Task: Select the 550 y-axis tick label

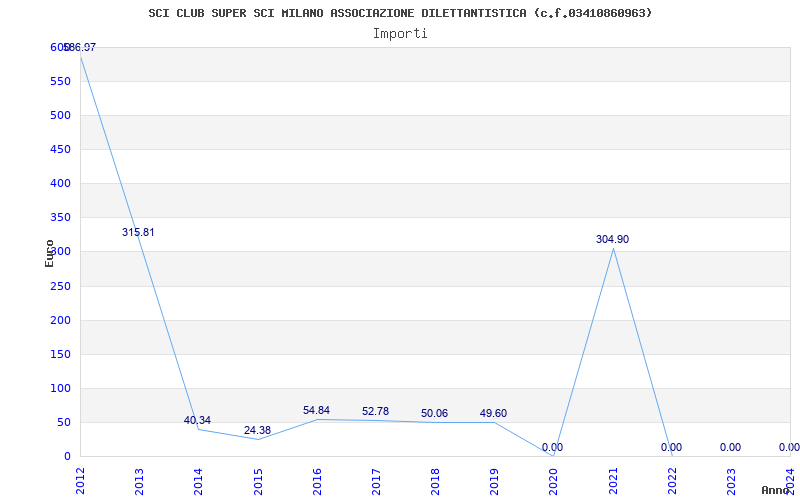Action: pyautogui.click(x=60, y=81)
